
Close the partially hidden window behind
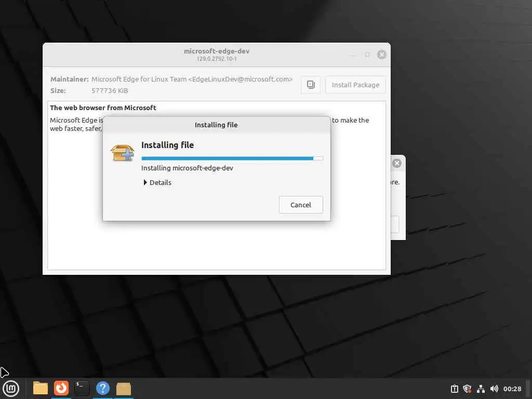396,163
